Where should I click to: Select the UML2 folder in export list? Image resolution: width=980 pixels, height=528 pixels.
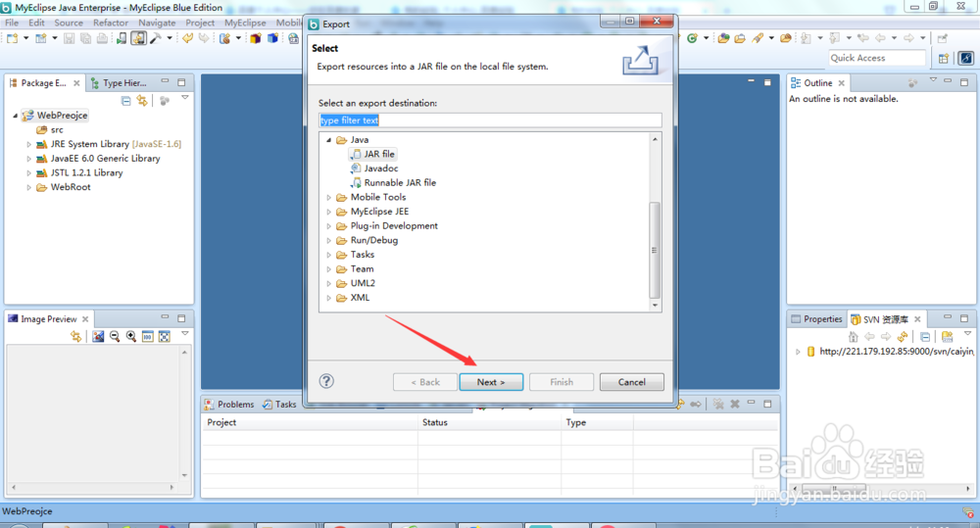pos(356,284)
